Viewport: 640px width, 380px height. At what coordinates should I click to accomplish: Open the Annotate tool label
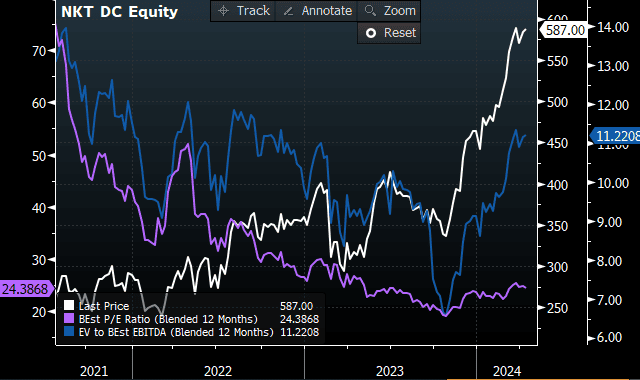[x=327, y=11]
